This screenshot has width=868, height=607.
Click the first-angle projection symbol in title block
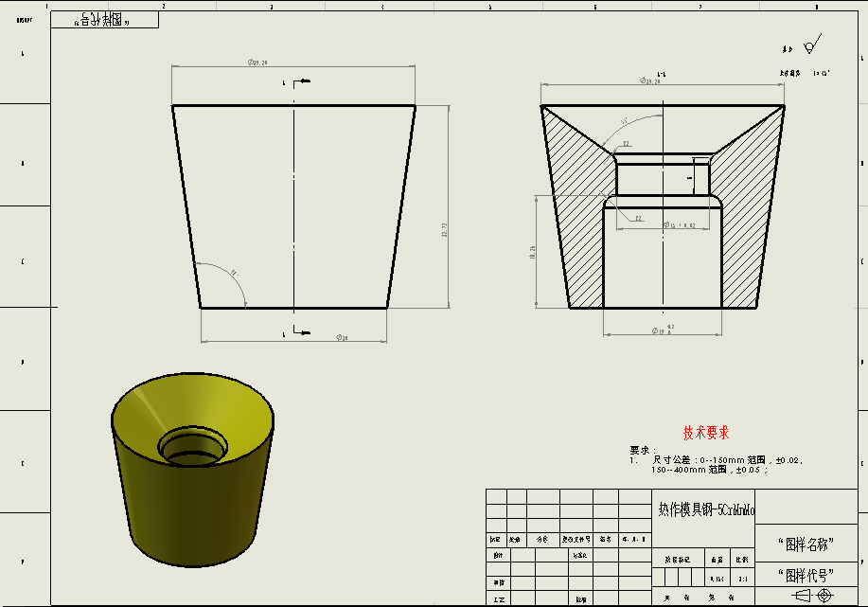tap(813, 596)
